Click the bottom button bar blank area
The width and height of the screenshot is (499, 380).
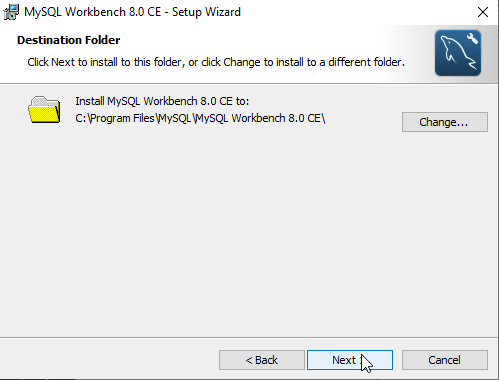(108, 359)
